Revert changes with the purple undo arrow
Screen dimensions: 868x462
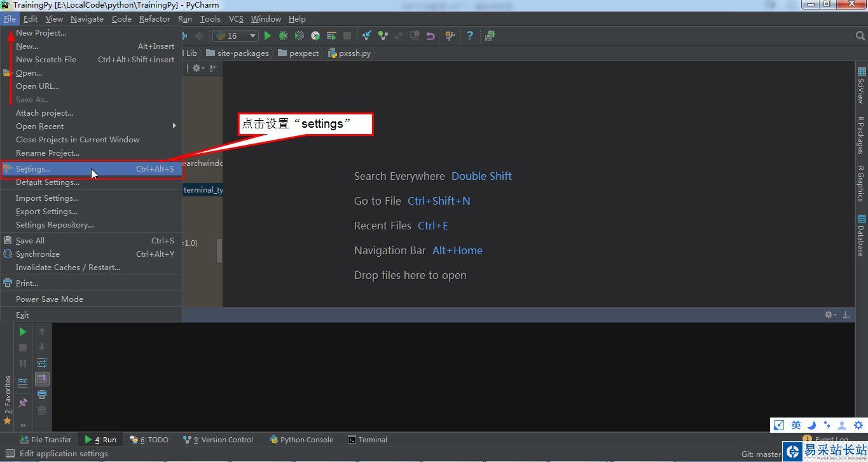[x=431, y=36]
